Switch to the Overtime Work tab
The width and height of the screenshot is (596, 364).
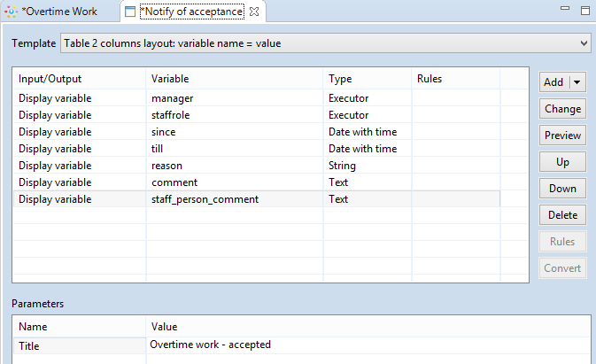[x=58, y=12]
